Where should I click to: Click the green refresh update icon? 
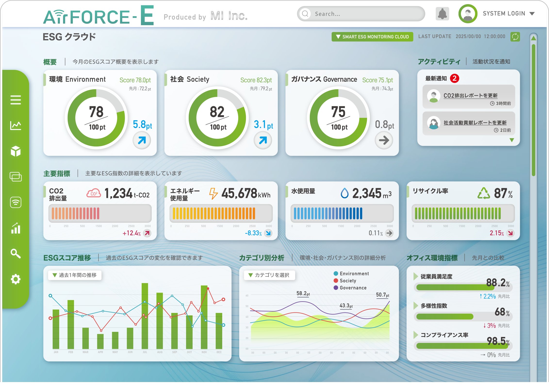tap(515, 37)
